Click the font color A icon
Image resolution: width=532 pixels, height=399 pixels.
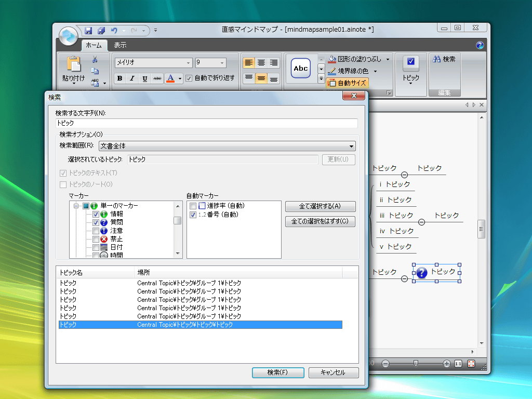pyautogui.click(x=170, y=78)
